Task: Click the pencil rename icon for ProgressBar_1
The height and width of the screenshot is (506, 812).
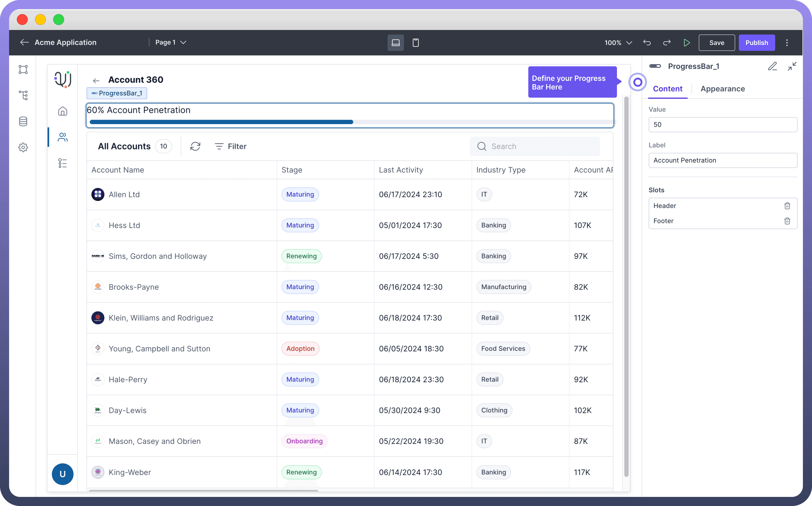Action: 772,66
